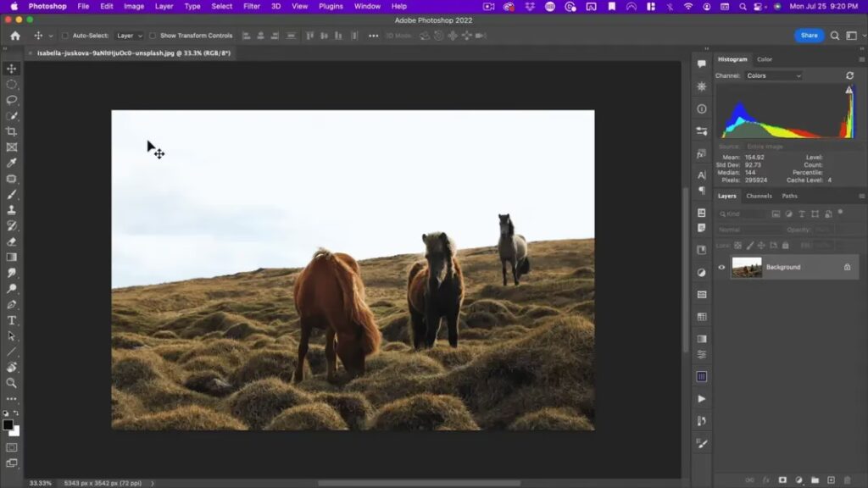Image resolution: width=868 pixels, height=488 pixels.
Task: Switch to the Channels tab
Action: 759,196
